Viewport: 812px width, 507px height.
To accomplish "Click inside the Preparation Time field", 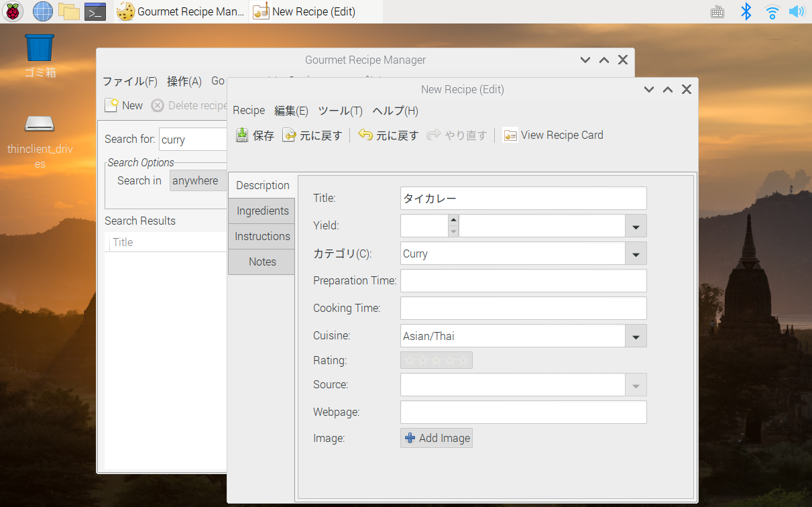I will pyautogui.click(x=523, y=280).
